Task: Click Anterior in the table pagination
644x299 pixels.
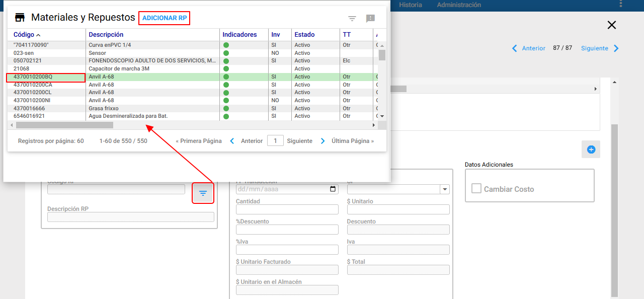Action: coord(252,141)
